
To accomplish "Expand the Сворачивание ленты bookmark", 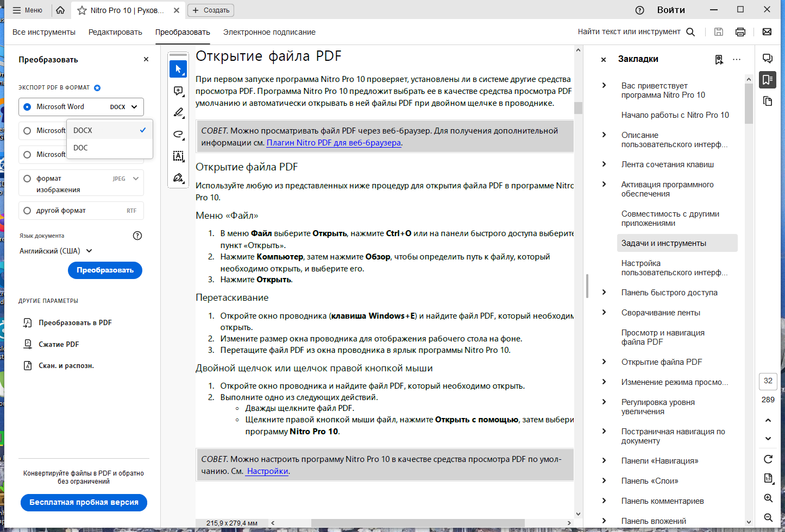I will point(604,312).
